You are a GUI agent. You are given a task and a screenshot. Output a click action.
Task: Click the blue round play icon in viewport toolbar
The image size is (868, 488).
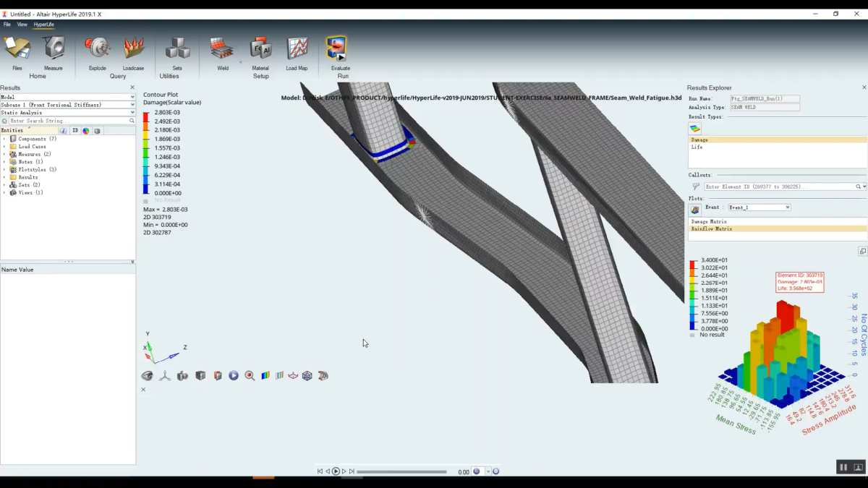(234, 376)
